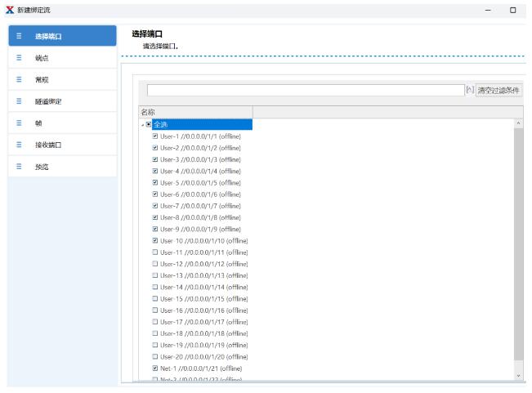Collapse the 全选 tree node arrow
This screenshot has height=393, width=532.
click(x=142, y=125)
